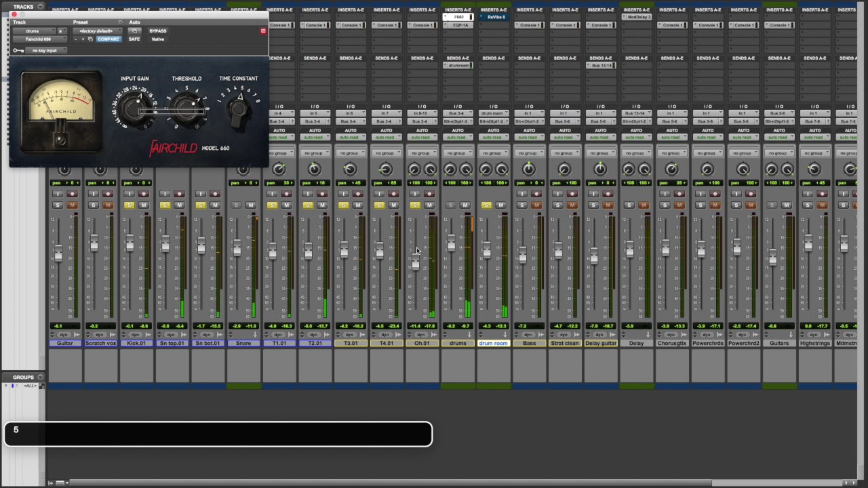
Task: Toggle solo on the T2.01 channel
Action: [308, 205]
